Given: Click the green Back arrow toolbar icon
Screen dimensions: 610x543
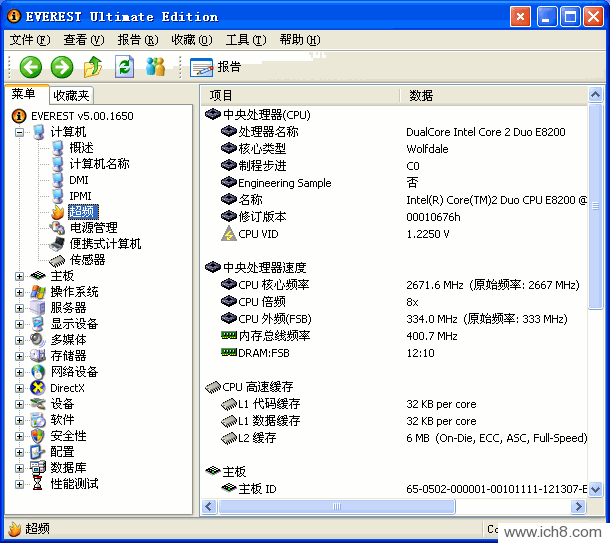Looking at the screenshot, I should pyautogui.click(x=30, y=67).
